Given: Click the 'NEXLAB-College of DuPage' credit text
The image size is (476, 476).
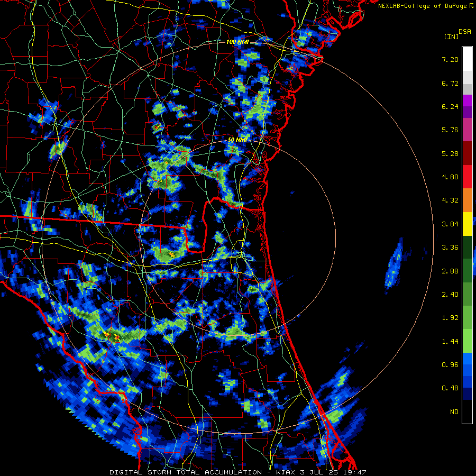Looking at the screenshot, I should [x=422, y=6].
